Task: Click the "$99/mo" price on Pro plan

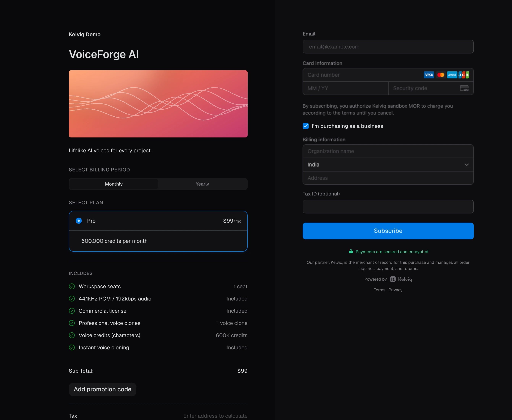Action: pyautogui.click(x=232, y=221)
